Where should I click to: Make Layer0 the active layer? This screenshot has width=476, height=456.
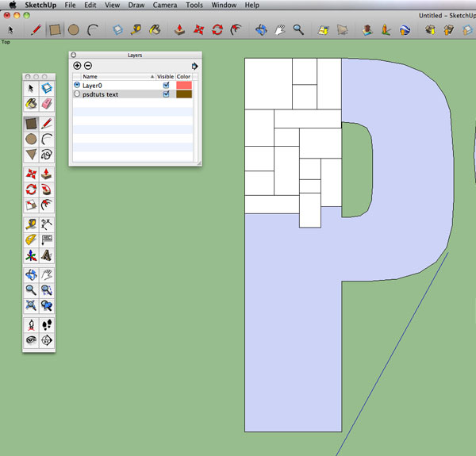(x=77, y=85)
